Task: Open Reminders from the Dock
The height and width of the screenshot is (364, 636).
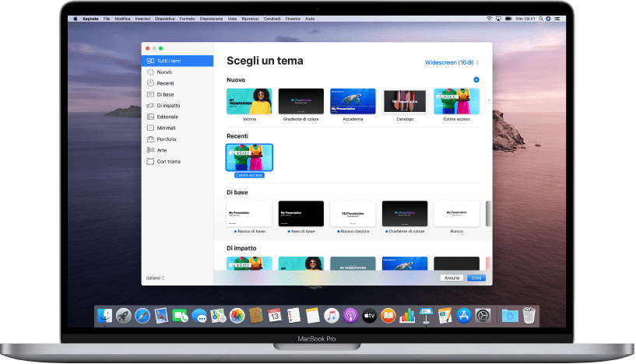Action: coord(293,316)
